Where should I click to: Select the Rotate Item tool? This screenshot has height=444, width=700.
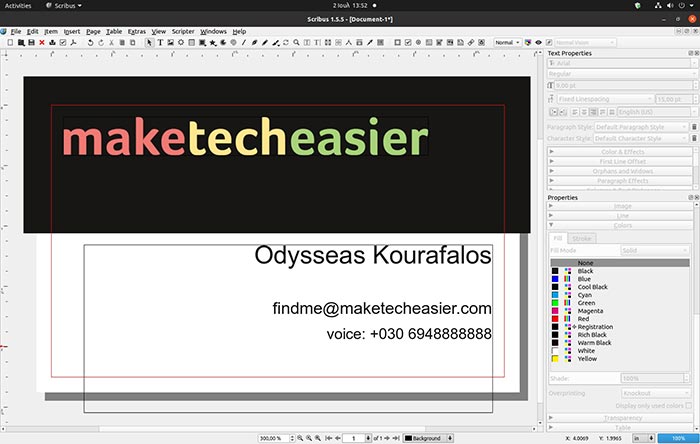pos(286,42)
